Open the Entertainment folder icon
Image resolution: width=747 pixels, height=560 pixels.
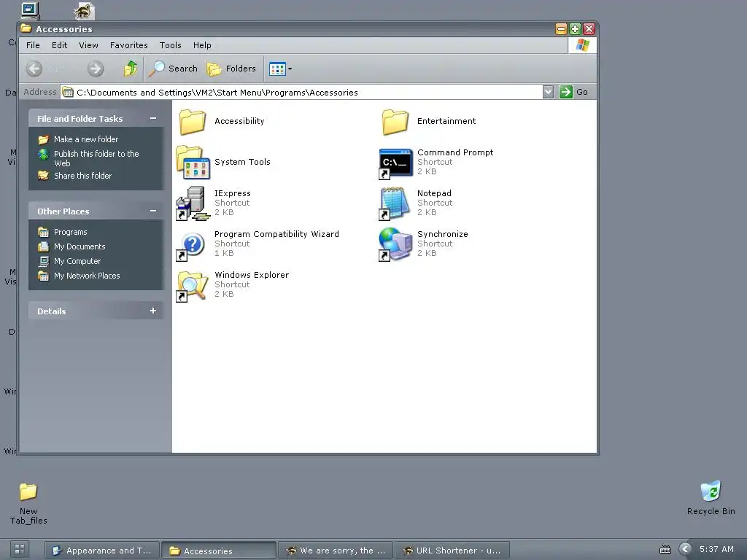coord(395,122)
